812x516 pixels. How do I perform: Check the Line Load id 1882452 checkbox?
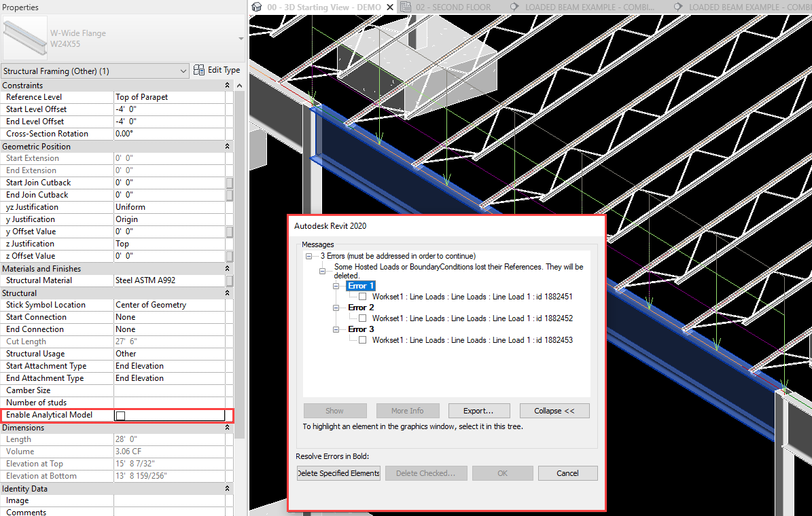click(362, 318)
